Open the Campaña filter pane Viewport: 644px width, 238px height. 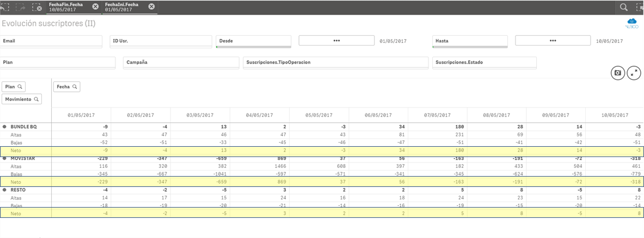click(180, 62)
